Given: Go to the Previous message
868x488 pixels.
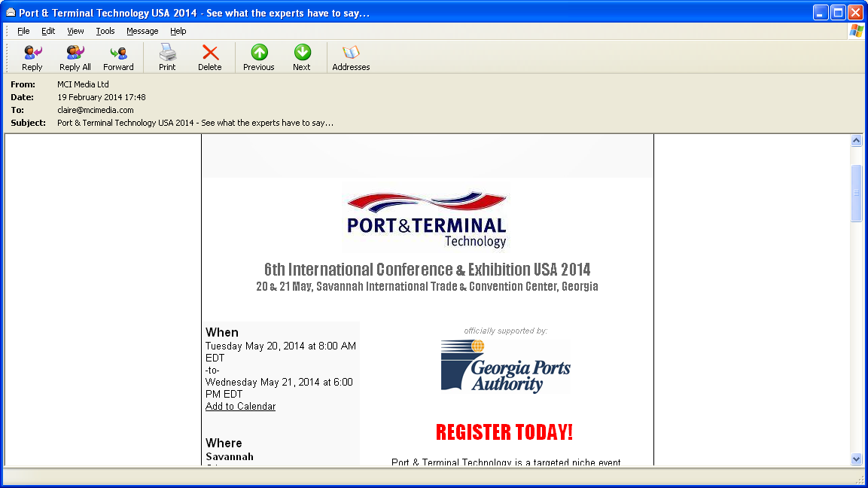Looking at the screenshot, I should tap(258, 57).
